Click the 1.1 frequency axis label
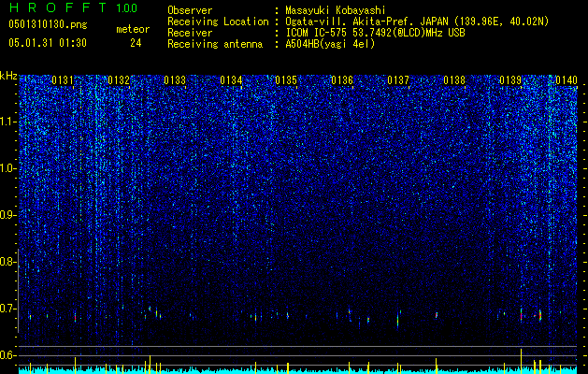The image size is (588, 374). pos(8,122)
